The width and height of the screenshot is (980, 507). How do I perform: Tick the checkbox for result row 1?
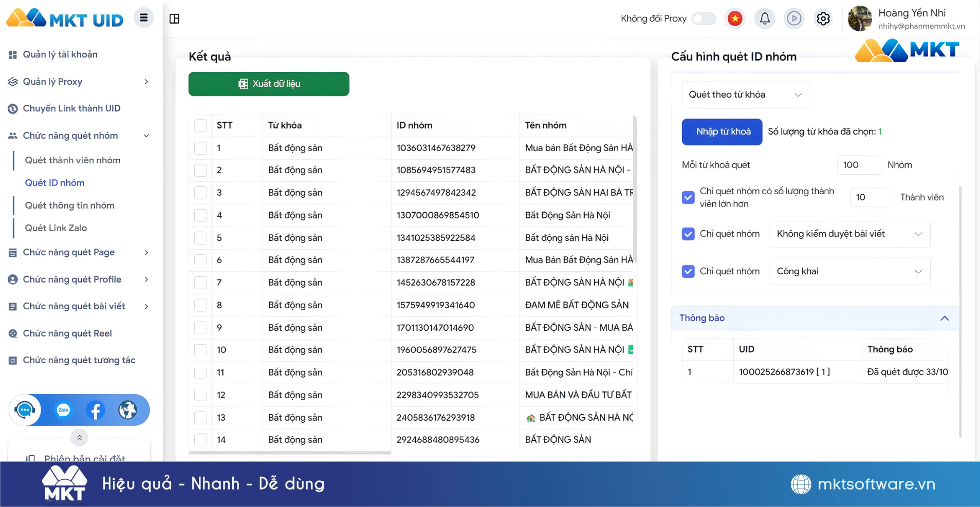pos(200,148)
